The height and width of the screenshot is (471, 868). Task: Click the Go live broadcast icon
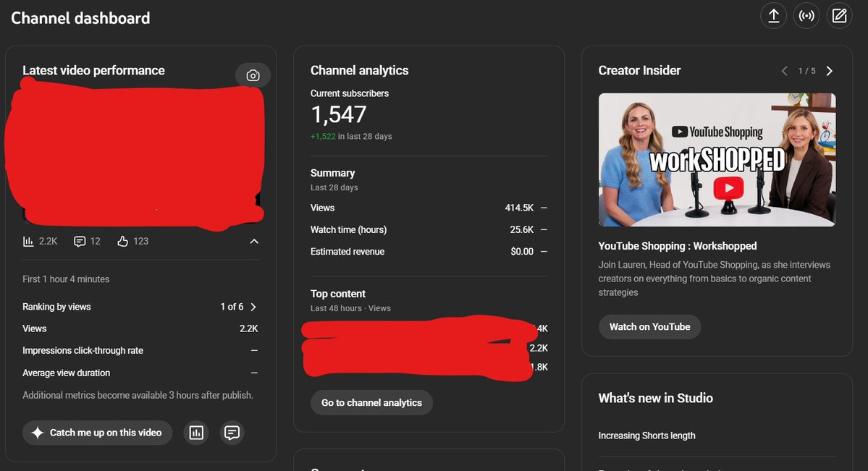(x=806, y=15)
